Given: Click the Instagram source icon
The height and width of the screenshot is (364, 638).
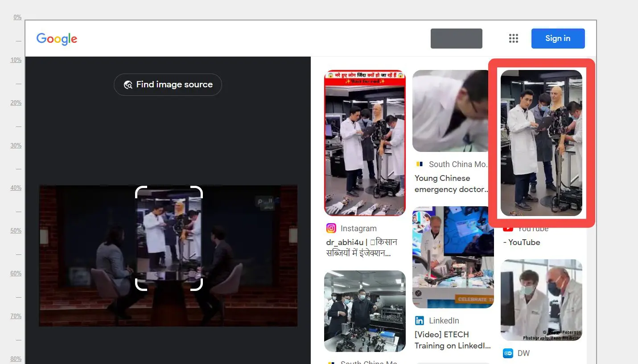Looking at the screenshot, I should point(331,229).
